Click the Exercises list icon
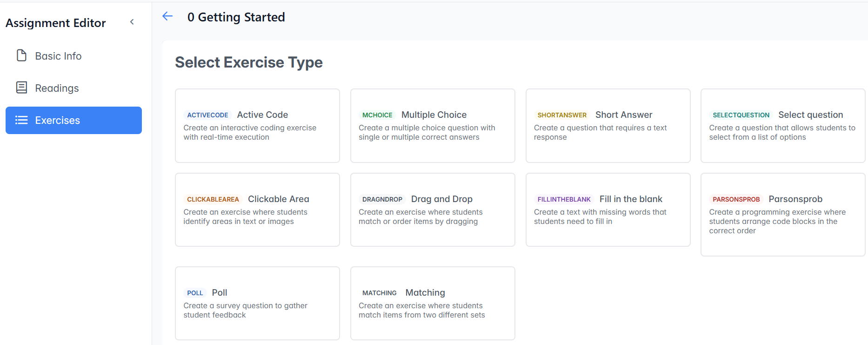This screenshot has width=868, height=345. coord(21,120)
